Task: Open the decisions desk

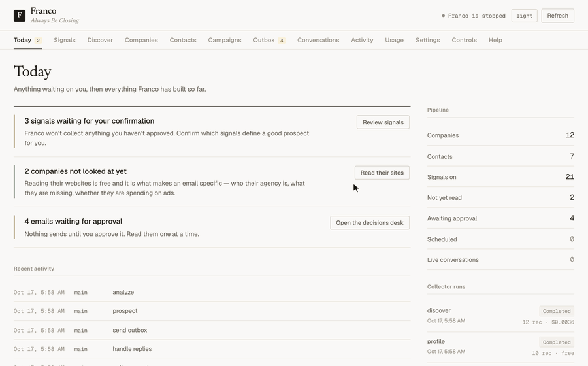Action: [370, 223]
